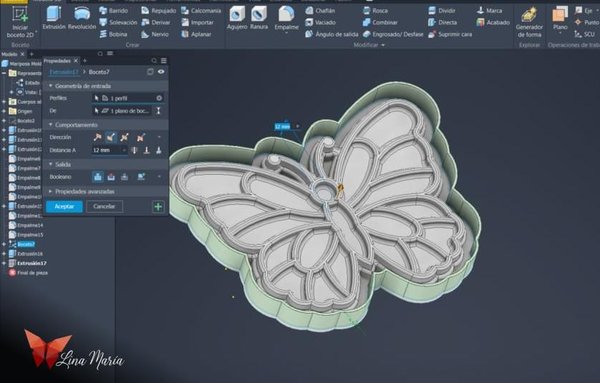Click the Combinar tool
Screen dimensions: 600x383
pyautogui.click(x=380, y=23)
